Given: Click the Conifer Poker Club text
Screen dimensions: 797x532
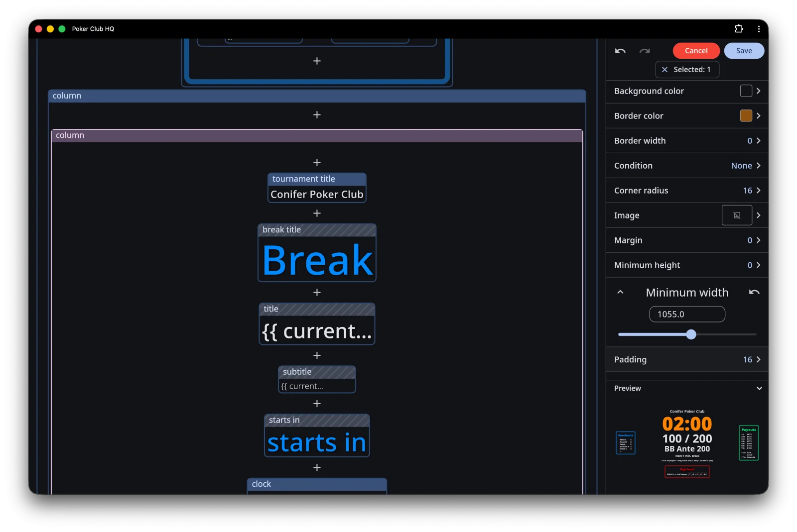Looking at the screenshot, I should [317, 195].
